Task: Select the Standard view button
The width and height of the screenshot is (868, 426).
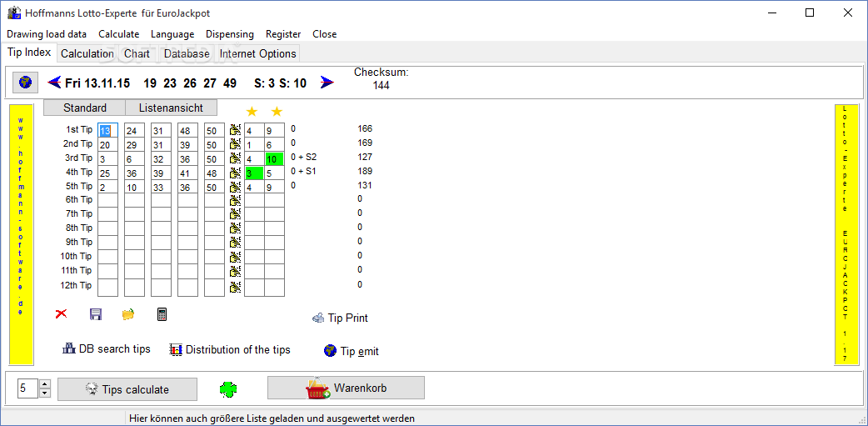Action: click(x=85, y=108)
